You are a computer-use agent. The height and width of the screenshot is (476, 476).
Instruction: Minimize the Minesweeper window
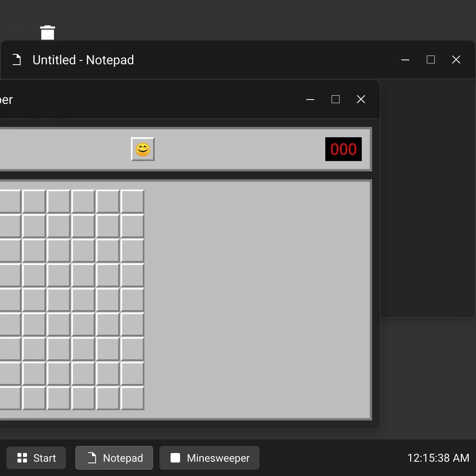pos(310,99)
